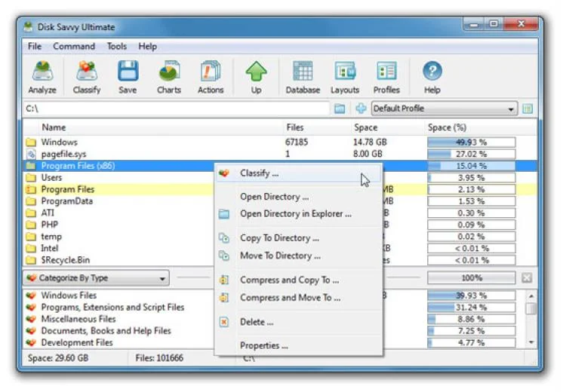This screenshot has height=392, width=563.
Task: Choose Properties ... from context menu
Action: [x=299, y=346]
